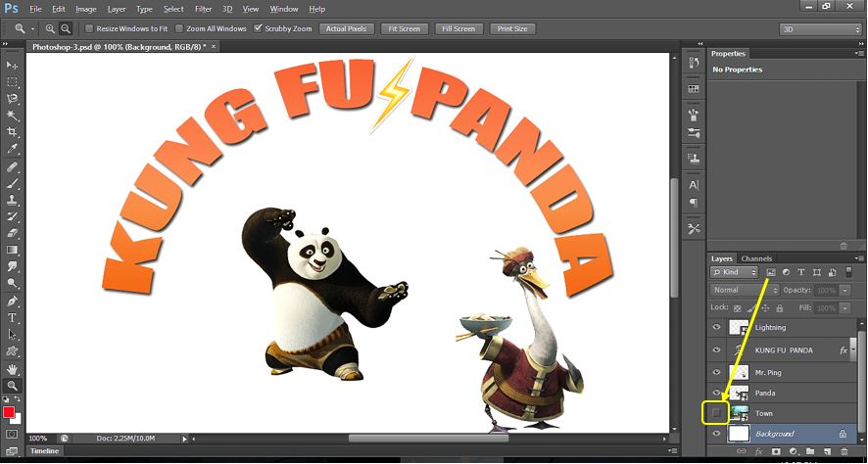
Task: Open the 3D workspace dropdown
Action: (819, 29)
